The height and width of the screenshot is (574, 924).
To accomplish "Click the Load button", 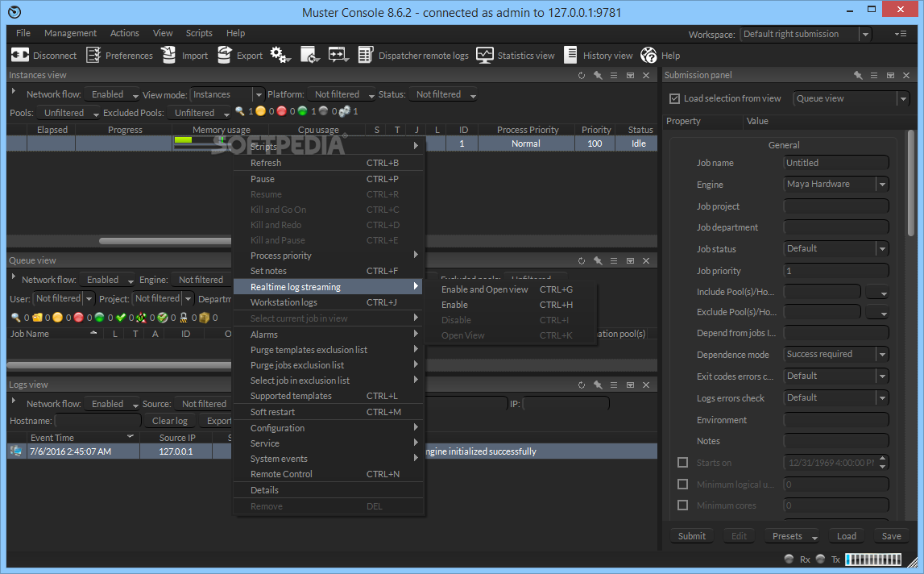I will pyautogui.click(x=846, y=536).
